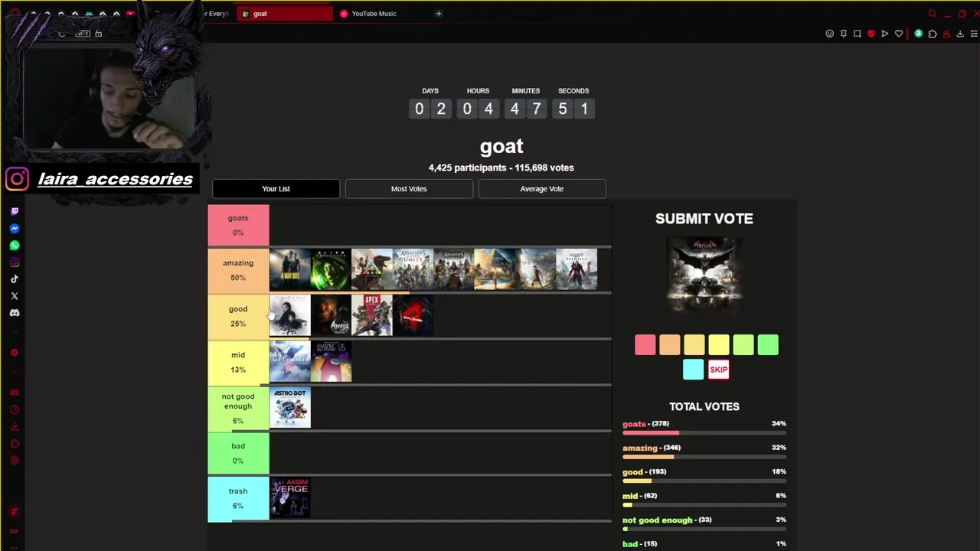Click the 'goats - (378)' total votes row
The width and height of the screenshot is (980, 551).
pyautogui.click(x=704, y=428)
